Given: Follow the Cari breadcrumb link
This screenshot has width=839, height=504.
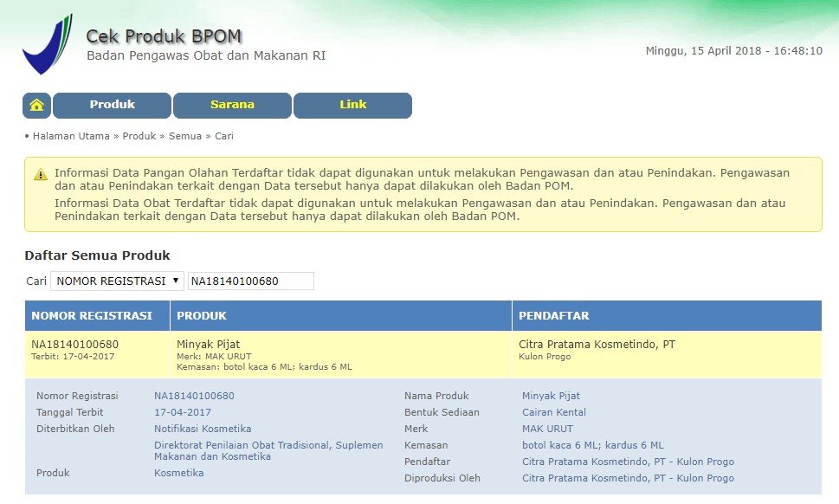Looking at the screenshot, I should pyautogui.click(x=224, y=136).
